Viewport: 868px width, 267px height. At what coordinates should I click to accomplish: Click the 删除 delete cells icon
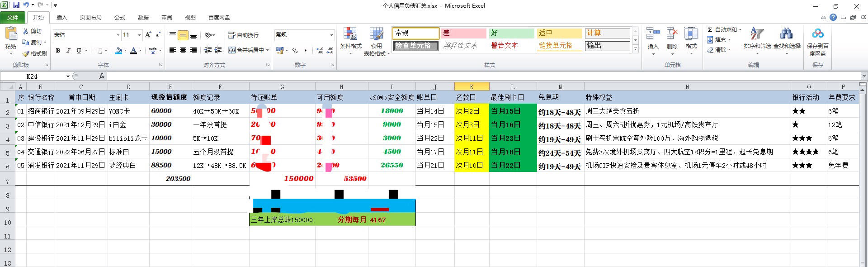672,42
